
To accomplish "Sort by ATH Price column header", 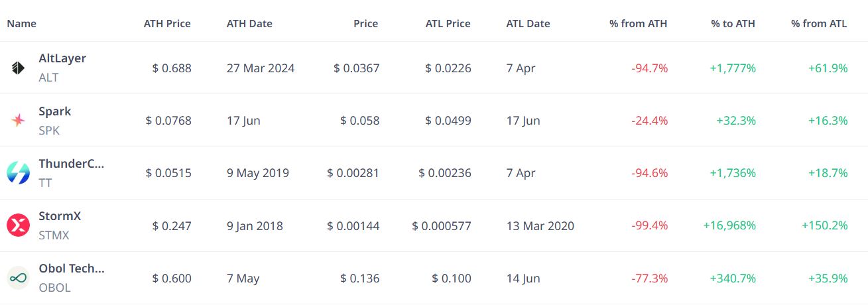I will click(167, 23).
